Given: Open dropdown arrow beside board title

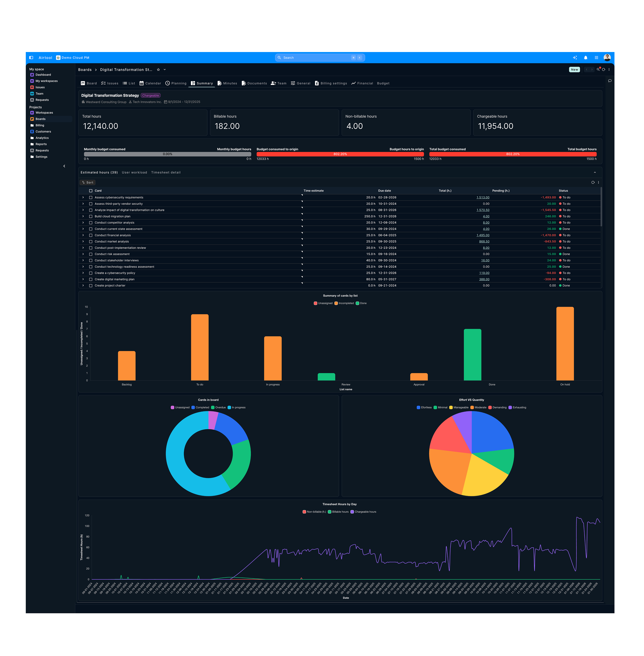Looking at the screenshot, I should click(x=165, y=70).
